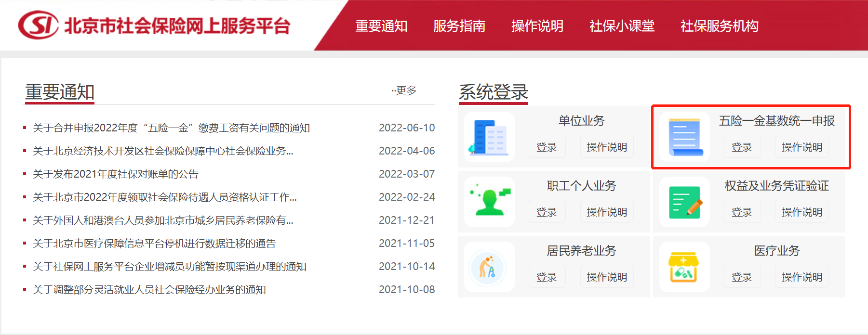
Task: Open the 2021年度社保对账单 announcement
Action: tap(116, 174)
